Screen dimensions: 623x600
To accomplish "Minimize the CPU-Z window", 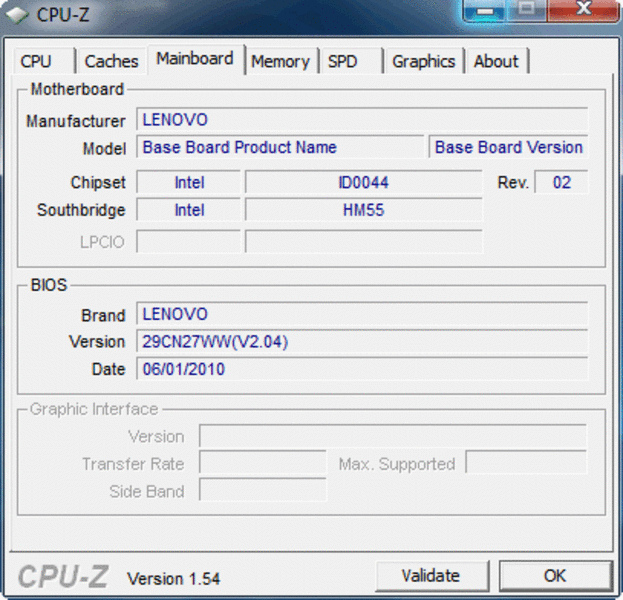I will (x=484, y=10).
